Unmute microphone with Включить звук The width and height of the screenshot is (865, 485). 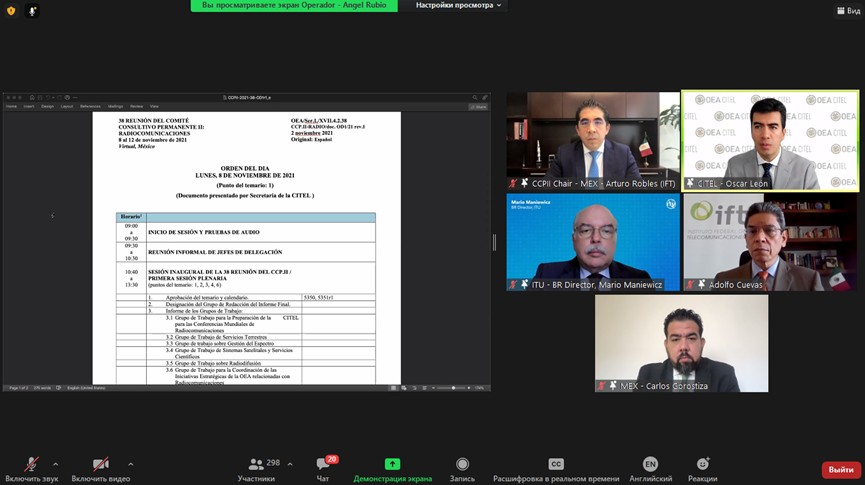[x=31, y=470]
